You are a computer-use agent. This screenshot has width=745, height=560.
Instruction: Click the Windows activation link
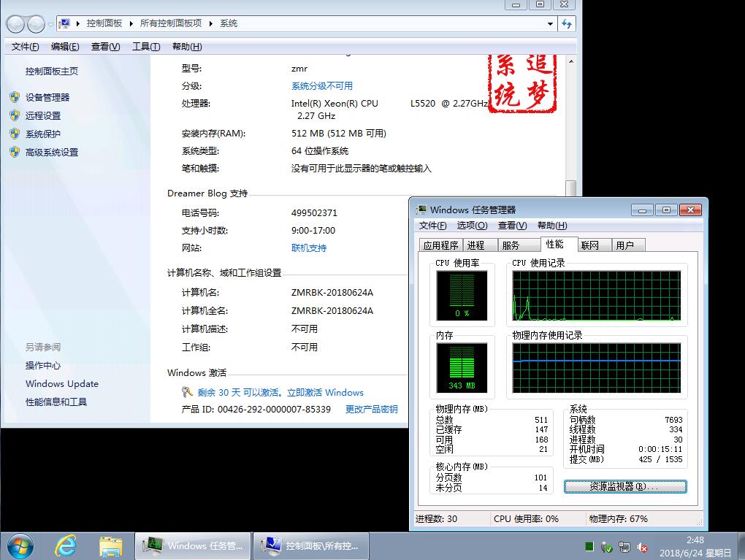(x=280, y=392)
